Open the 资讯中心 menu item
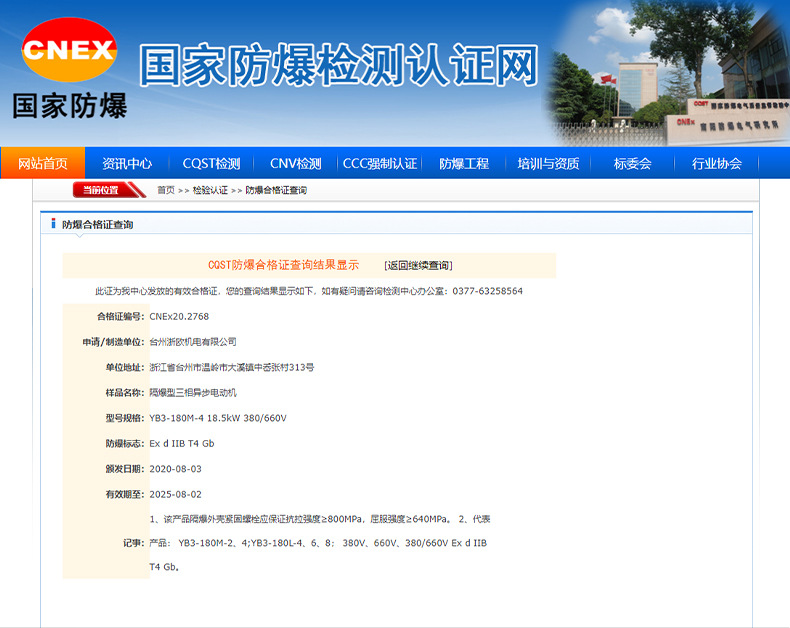 pyautogui.click(x=127, y=164)
